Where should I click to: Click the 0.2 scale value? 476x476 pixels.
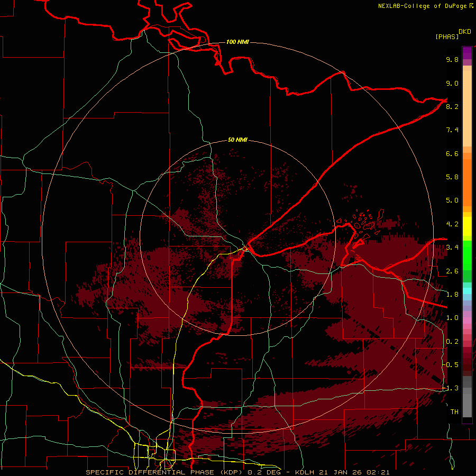(x=452, y=342)
